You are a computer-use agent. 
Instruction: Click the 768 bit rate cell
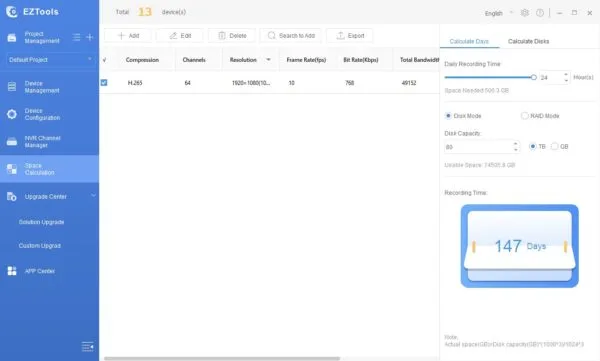coord(349,83)
